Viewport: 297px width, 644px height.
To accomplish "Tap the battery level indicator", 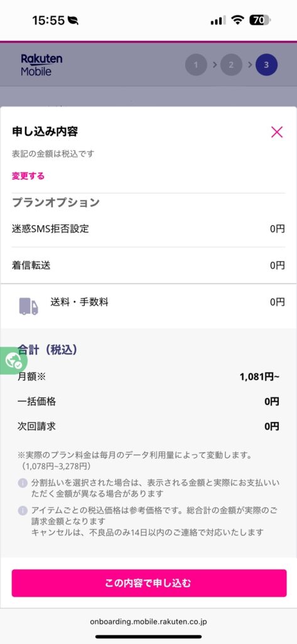I will point(260,19).
